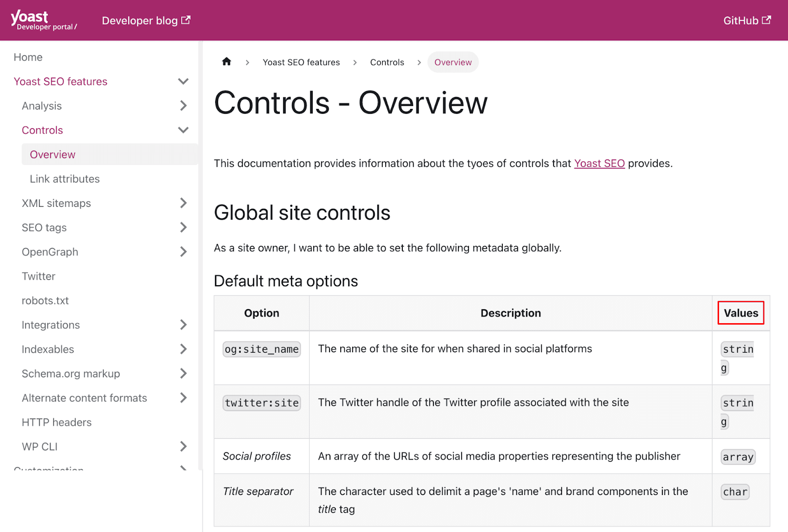Click the highlighted Values column header

point(741,313)
